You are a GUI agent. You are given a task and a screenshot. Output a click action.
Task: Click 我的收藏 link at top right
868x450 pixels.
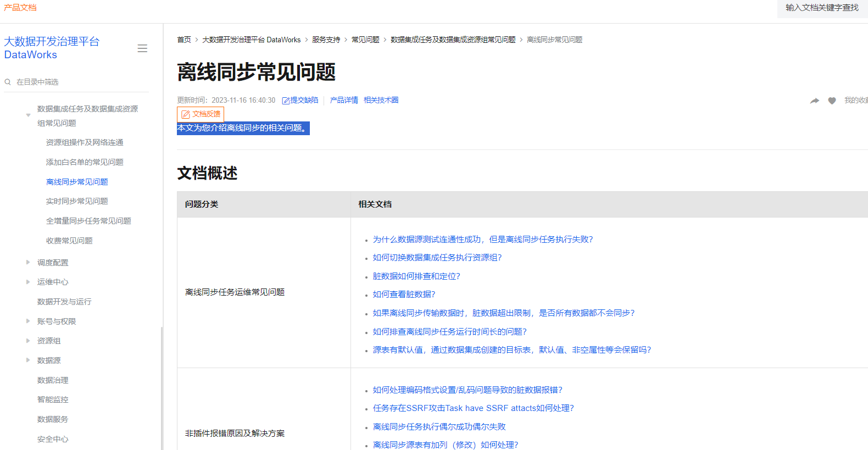point(856,100)
